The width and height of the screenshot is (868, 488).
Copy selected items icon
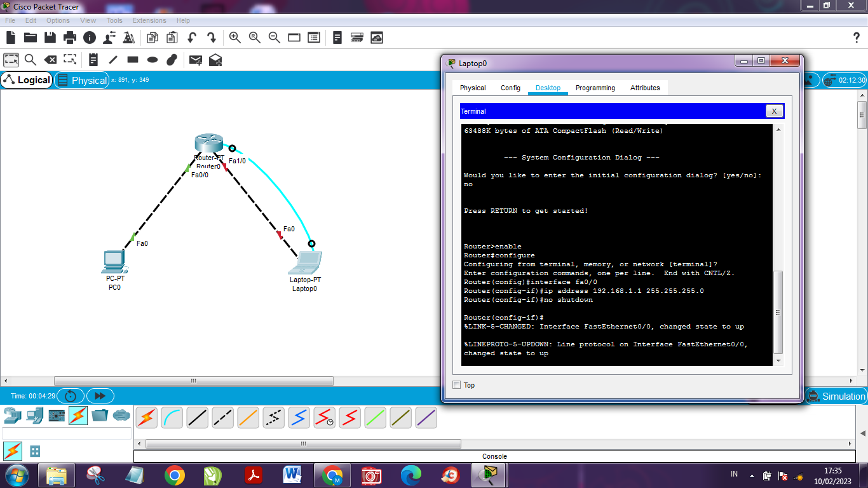coord(153,37)
